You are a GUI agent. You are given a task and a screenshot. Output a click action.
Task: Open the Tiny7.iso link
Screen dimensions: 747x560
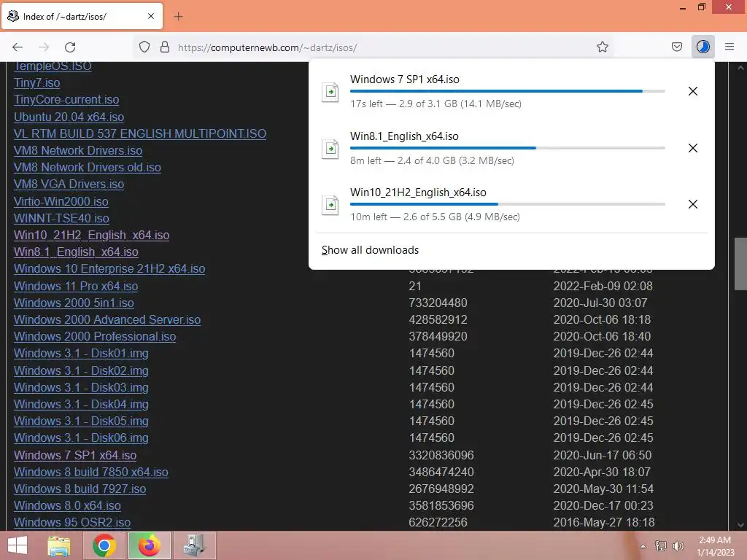tap(36, 83)
